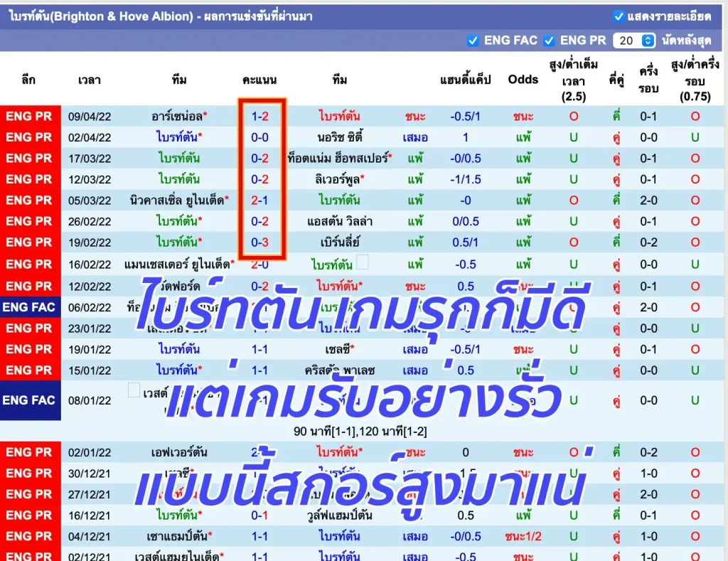Open the 0-0 score for 02/04/22 match

coord(259,137)
